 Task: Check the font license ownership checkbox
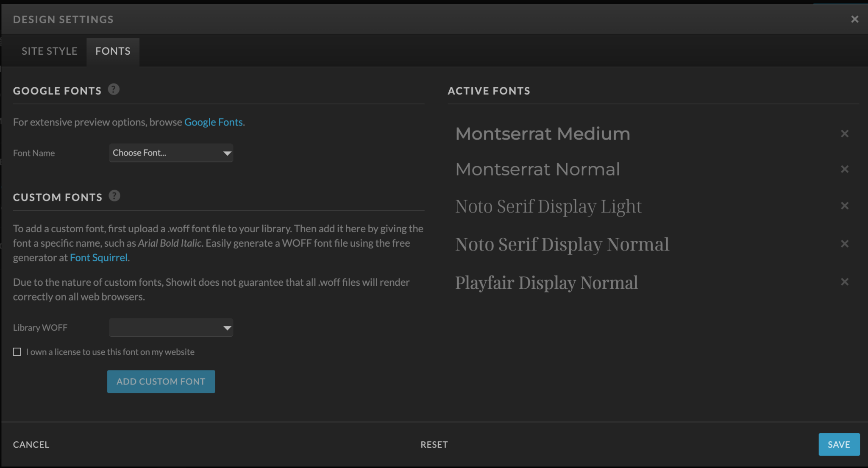[17, 352]
